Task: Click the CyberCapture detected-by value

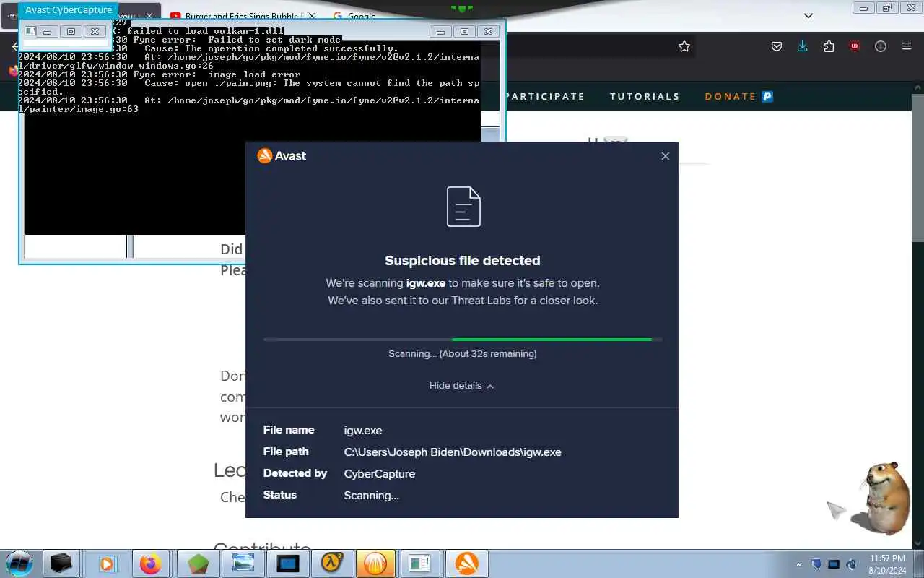Action: 380,474
